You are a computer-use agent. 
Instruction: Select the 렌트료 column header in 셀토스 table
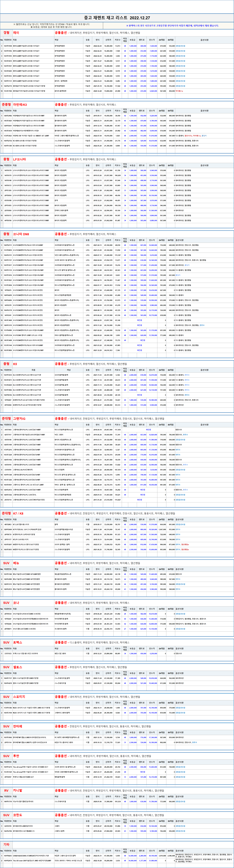(142, 673)
